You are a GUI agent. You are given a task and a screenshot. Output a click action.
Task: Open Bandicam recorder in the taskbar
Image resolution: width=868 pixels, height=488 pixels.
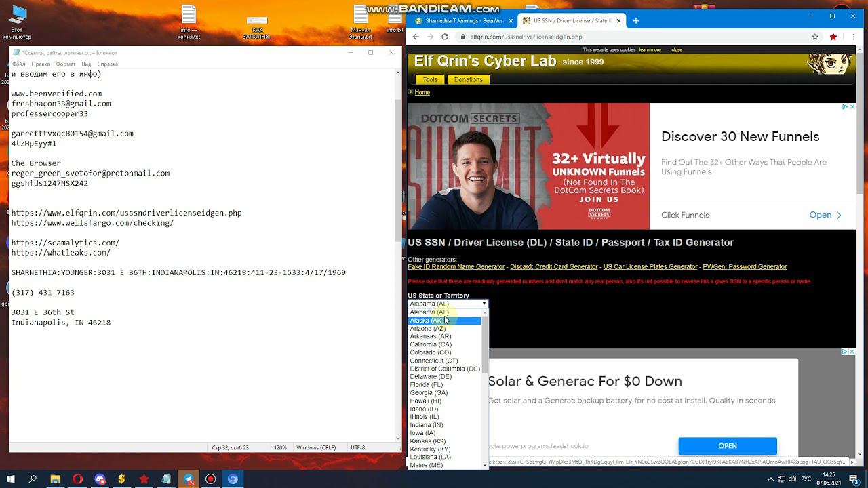[x=210, y=479]
